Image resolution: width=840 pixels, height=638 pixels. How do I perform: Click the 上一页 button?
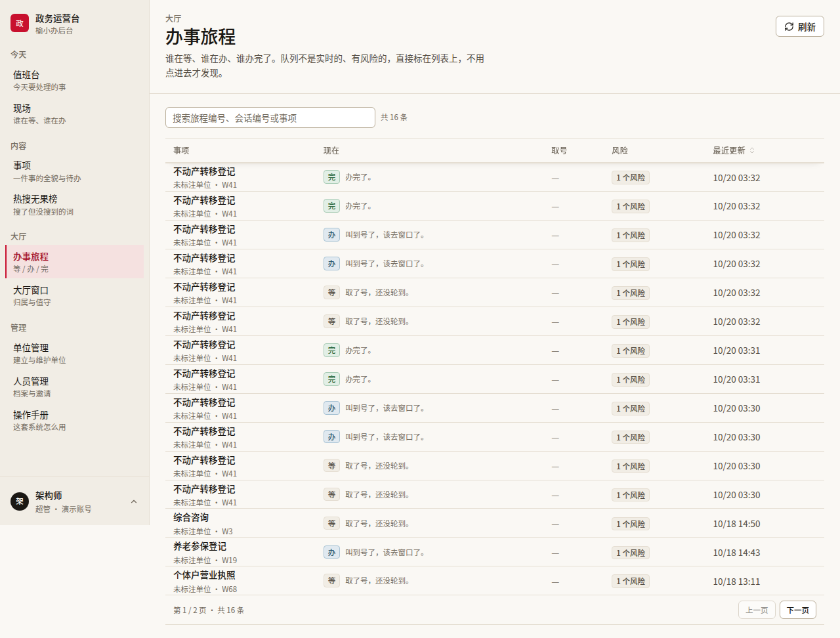757,610
